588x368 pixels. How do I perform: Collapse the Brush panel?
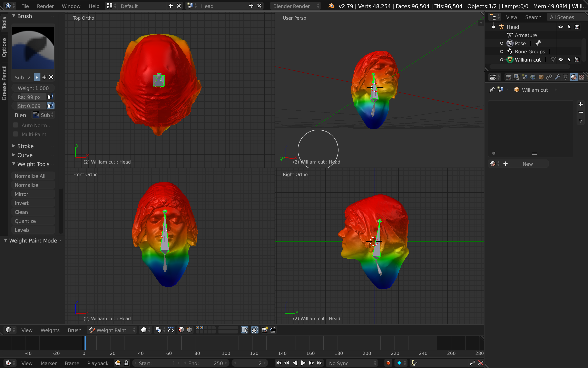point(14,16)
